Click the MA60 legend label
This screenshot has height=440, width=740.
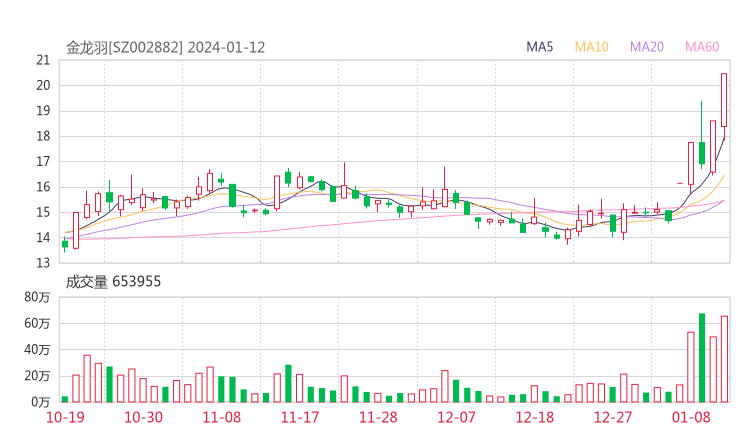coord(702,47)
